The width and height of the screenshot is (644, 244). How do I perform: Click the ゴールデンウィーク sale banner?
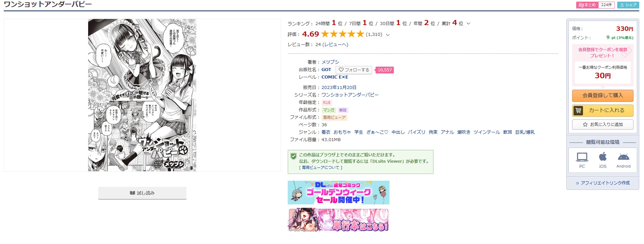(x=339, y=193)
